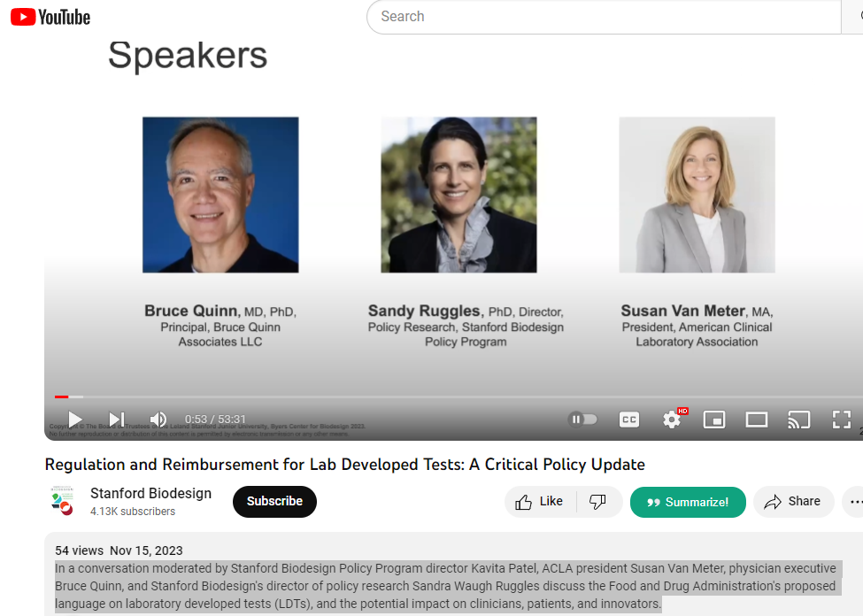Click Sandy Ruggles' speaker photo

458,195
